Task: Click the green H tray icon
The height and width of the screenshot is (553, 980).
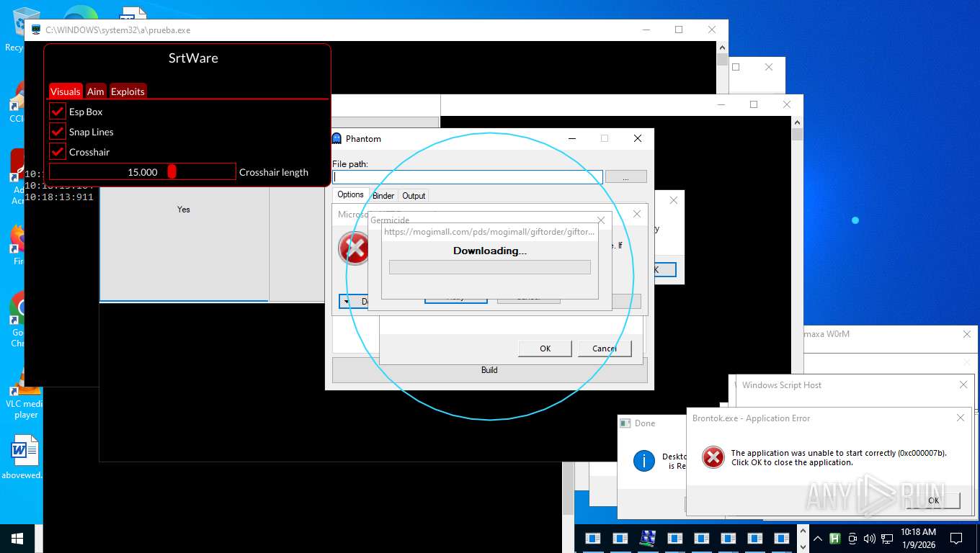Action: pyautogui.click(x=835, y=539)
